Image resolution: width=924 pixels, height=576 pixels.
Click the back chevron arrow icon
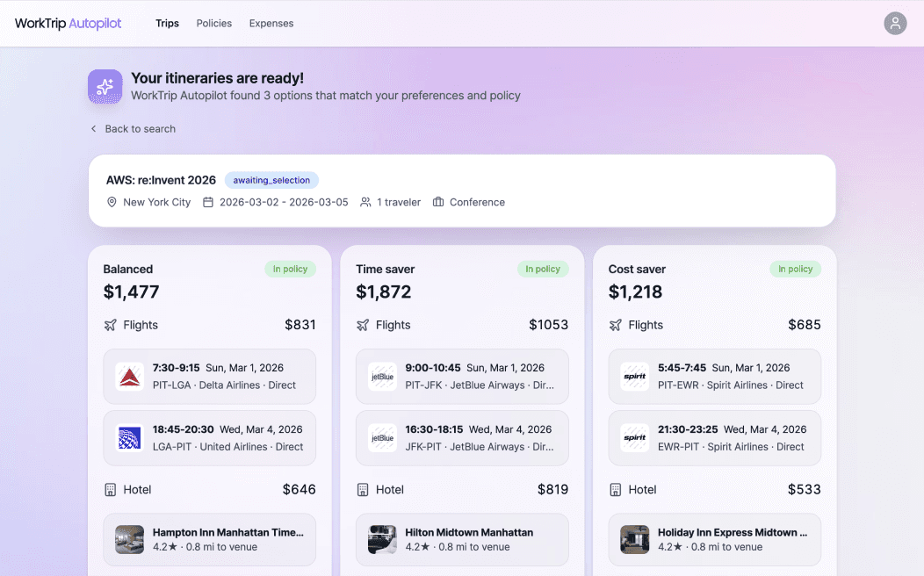click(x=93, y=128)
